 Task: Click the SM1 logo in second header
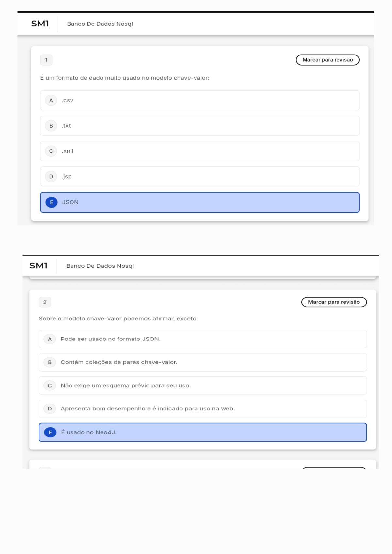pos(38,266)
